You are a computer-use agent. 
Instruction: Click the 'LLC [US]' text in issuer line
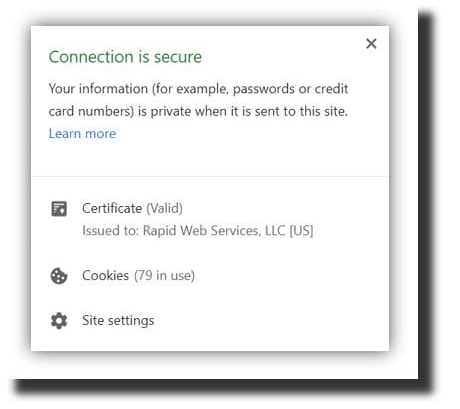coord(289,231)
